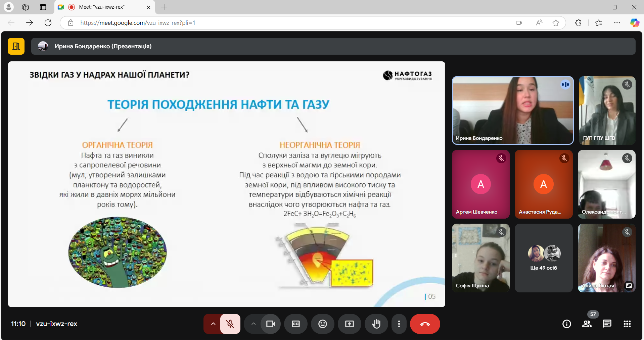
Task: Click the yellow companion mode icon
Action: coord(16,46)
